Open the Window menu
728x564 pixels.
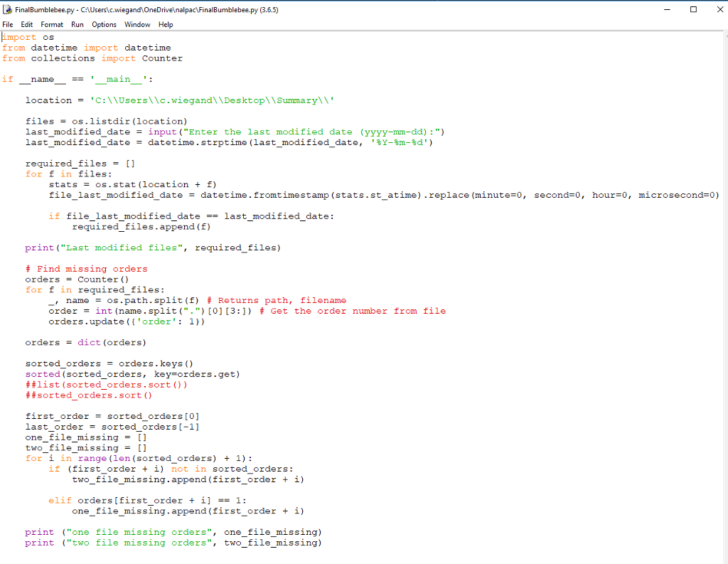[x=136, y=23]
